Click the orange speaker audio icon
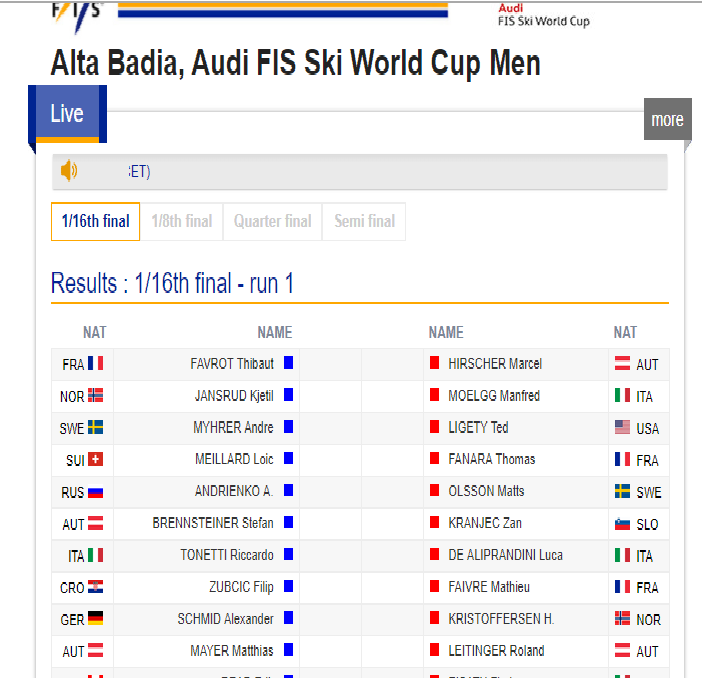Viewport: 702px width, 678px height. tap(68, 171)
